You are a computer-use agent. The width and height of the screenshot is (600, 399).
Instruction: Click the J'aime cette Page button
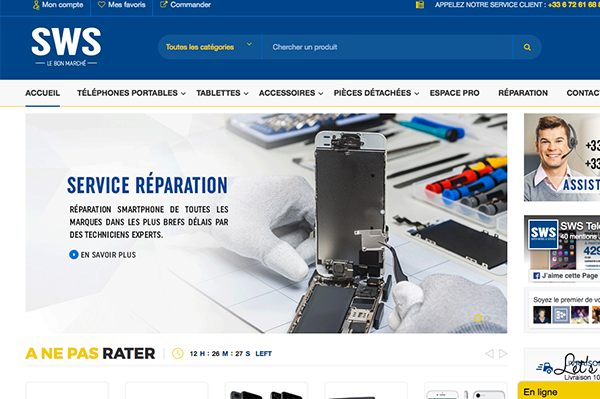[565, 275]
